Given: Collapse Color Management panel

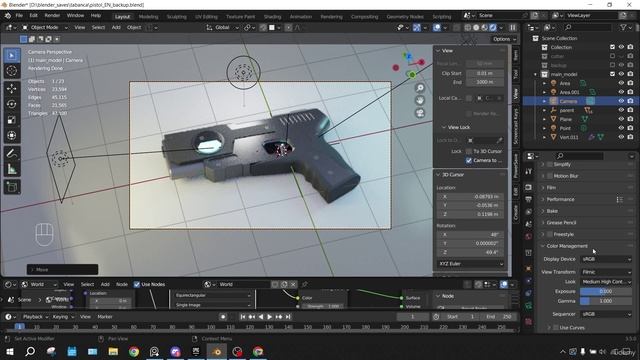Looking at the screenshot, I should pos(567,246).
